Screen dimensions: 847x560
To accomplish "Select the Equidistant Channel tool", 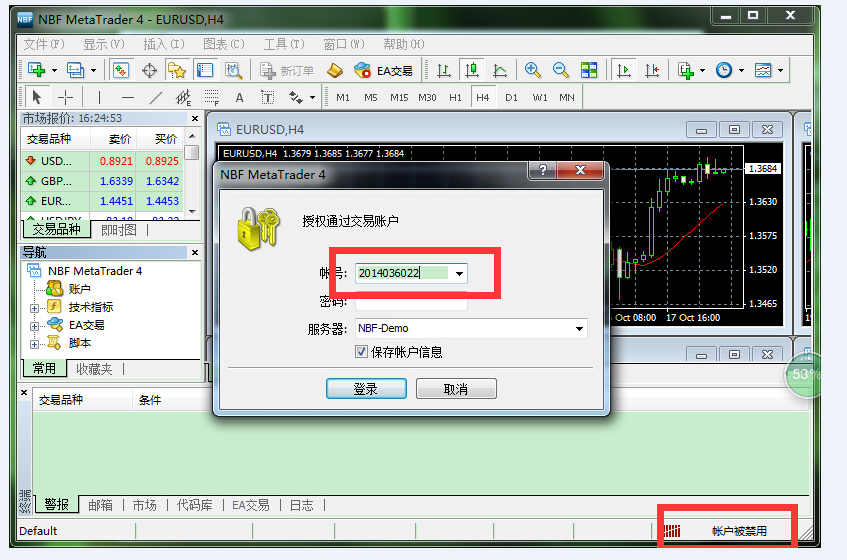I will [x=184, y=97].
